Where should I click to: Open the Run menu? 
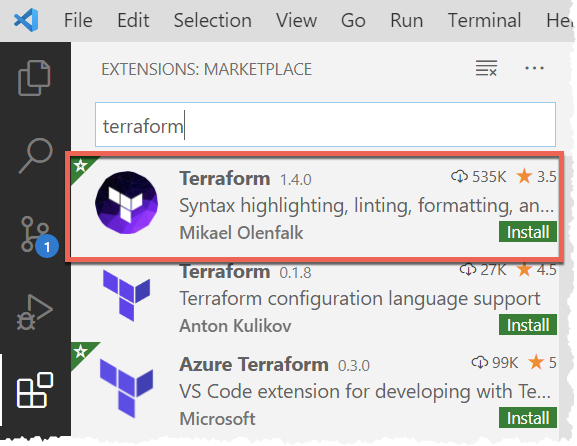point(406,20)
